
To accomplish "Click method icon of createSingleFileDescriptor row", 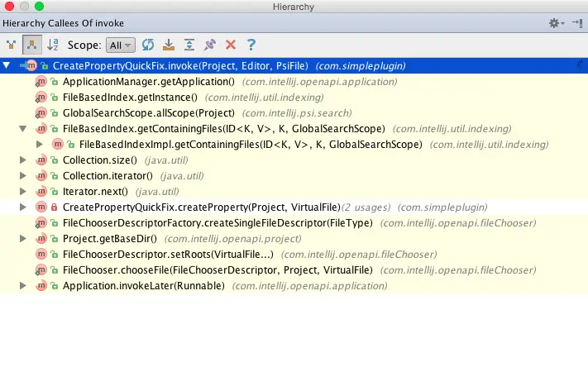I will coord(41,222).
